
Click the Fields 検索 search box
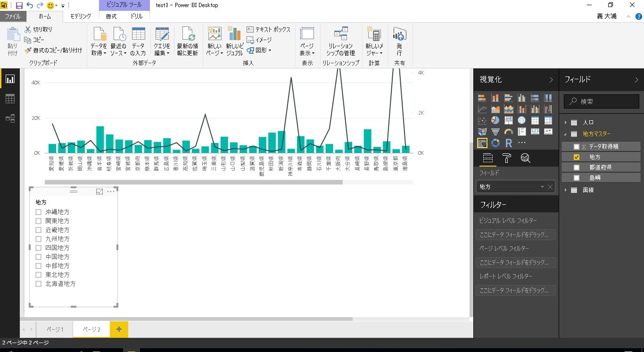[x=601, y=101]
